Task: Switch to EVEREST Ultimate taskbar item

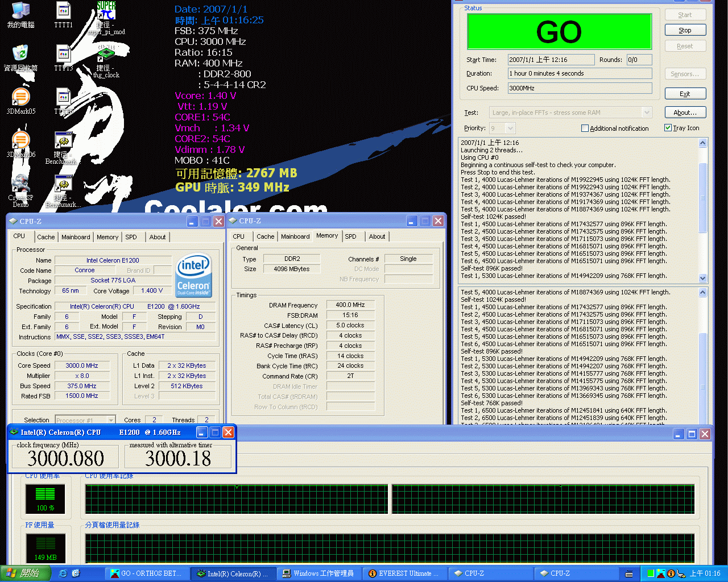Action: (405, 573)
